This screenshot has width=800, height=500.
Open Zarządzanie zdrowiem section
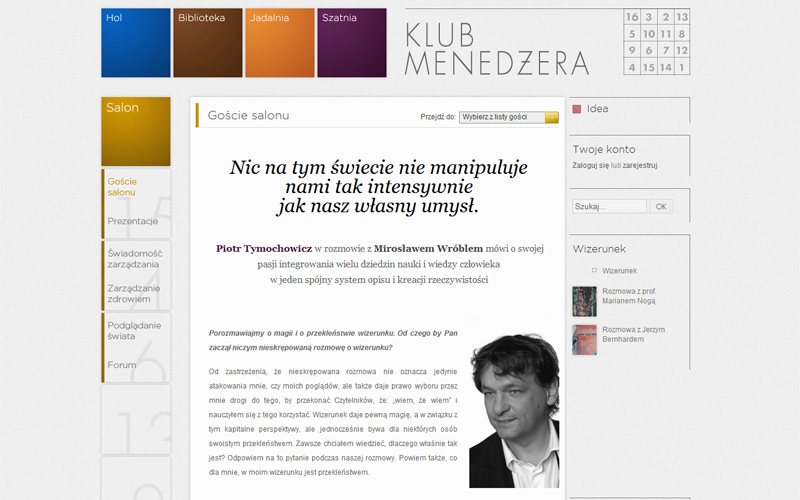[x=134, y=293]
